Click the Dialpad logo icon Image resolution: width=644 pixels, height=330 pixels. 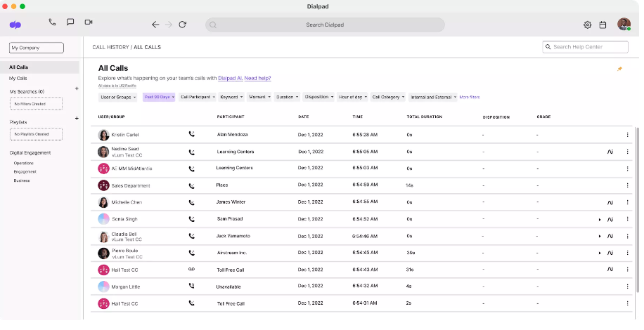pos(15,25)
